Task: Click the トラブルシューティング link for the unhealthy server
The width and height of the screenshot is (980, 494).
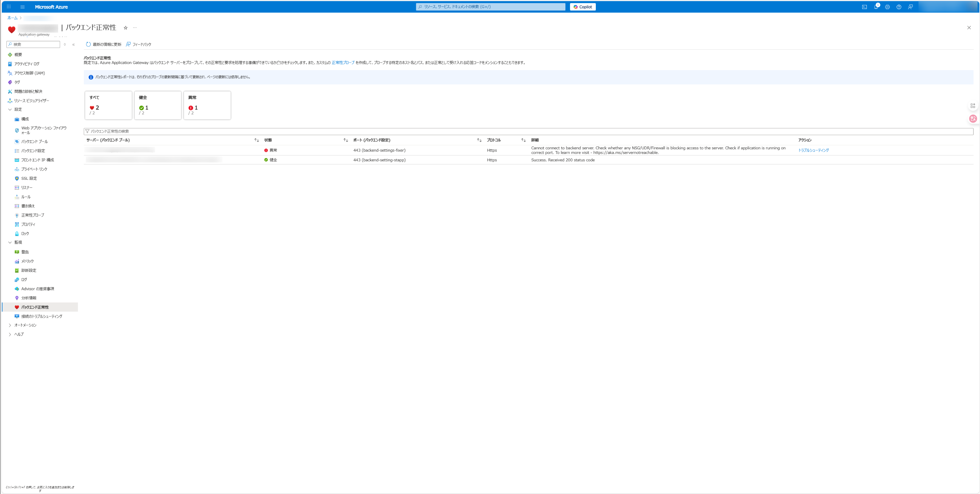Action: (x=813, y=150)
